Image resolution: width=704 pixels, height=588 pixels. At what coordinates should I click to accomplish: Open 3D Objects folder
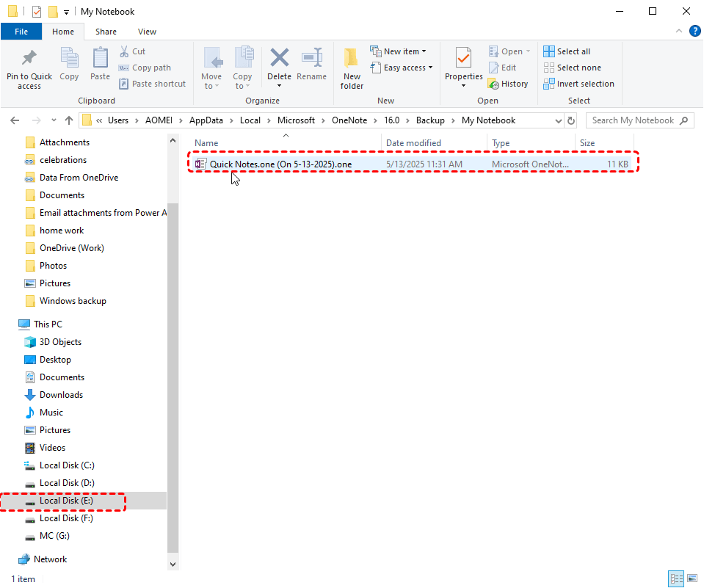(x=60, y=342)
